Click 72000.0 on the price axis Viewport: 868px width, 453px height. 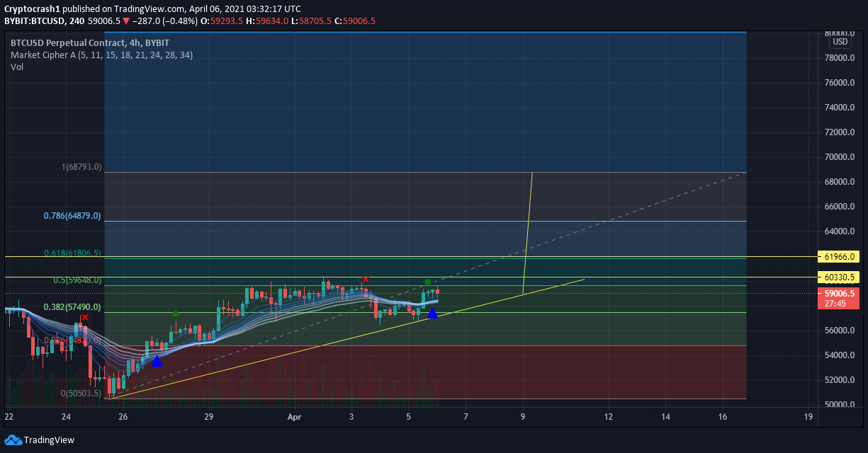pyautogui.click(x=839, y=132)
